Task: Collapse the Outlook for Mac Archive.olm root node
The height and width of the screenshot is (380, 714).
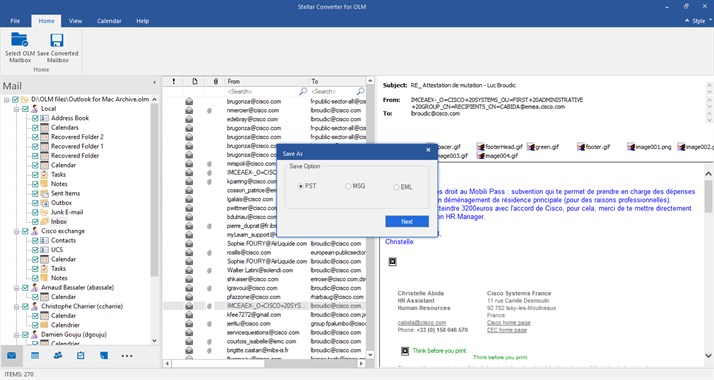Action: pyautogui.click(x=6, y=99)
